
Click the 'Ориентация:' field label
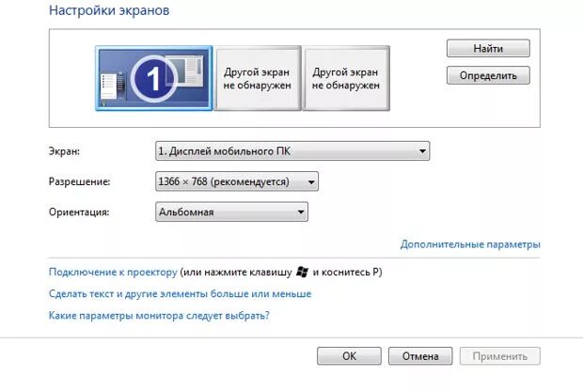[79, 212]
